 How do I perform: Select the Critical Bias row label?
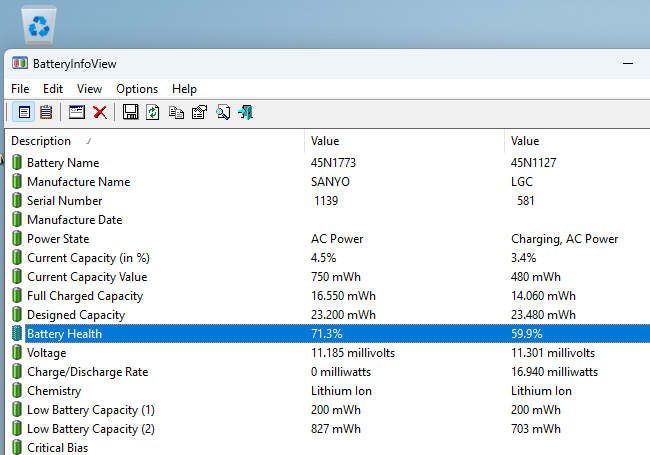point(58,448)
